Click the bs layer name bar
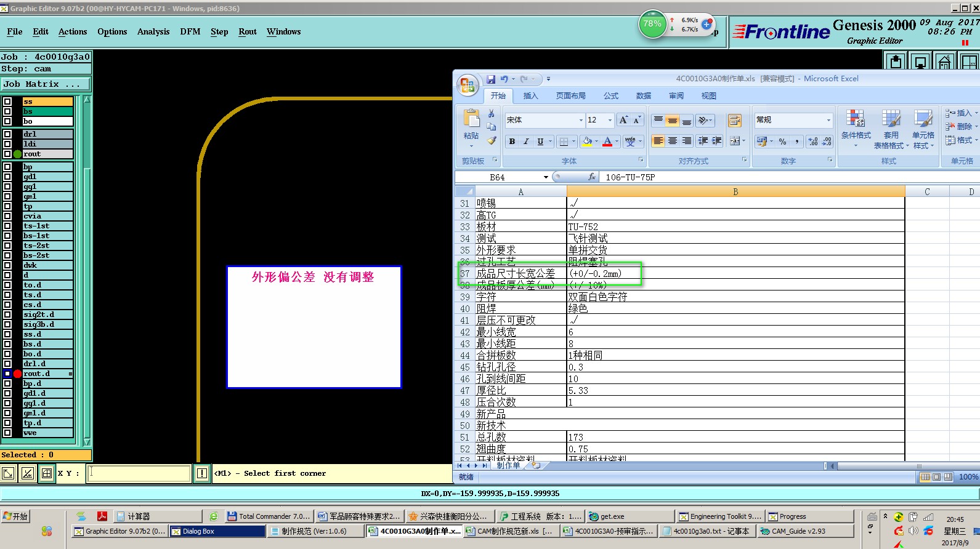The image size is (980, 549). point(48,111)
